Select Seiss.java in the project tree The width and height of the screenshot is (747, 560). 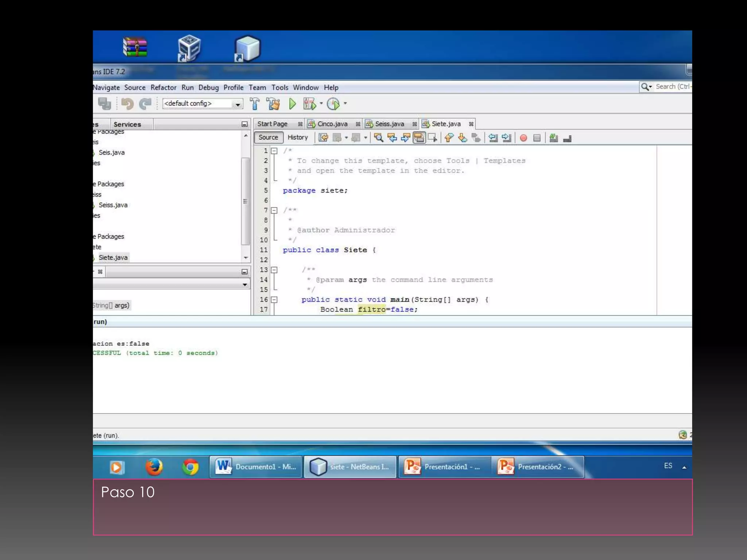tap(113, 205)
